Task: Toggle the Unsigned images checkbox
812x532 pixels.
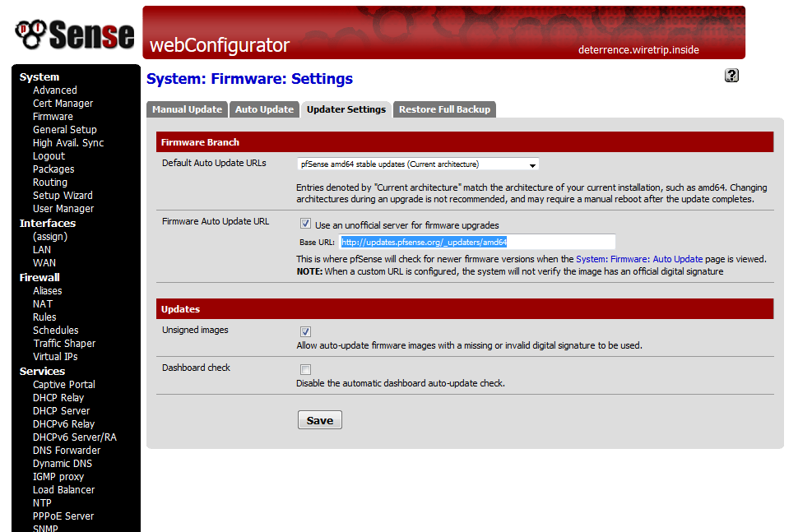Action: point(305,331)
